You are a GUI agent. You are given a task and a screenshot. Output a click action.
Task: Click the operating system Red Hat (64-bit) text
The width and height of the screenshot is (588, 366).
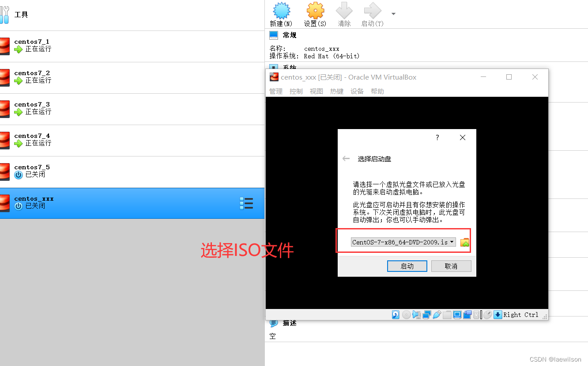332,56
